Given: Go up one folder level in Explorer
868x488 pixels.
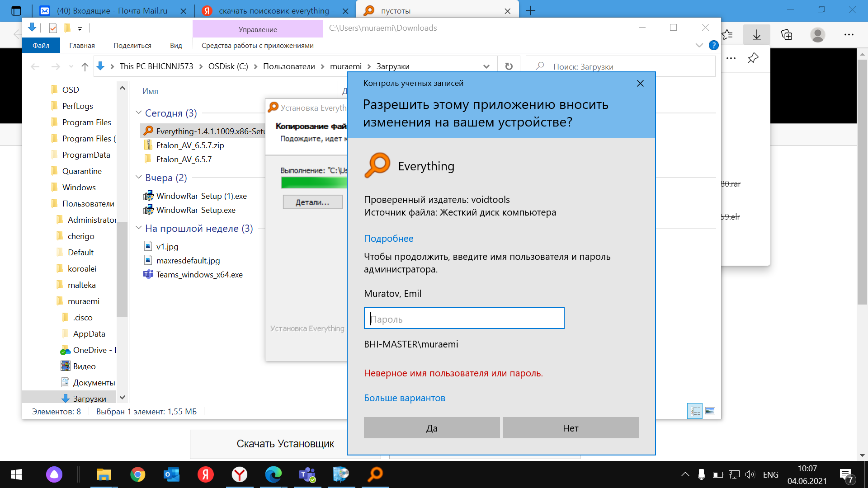Looking at the screenshot, I should click(85, 66).
